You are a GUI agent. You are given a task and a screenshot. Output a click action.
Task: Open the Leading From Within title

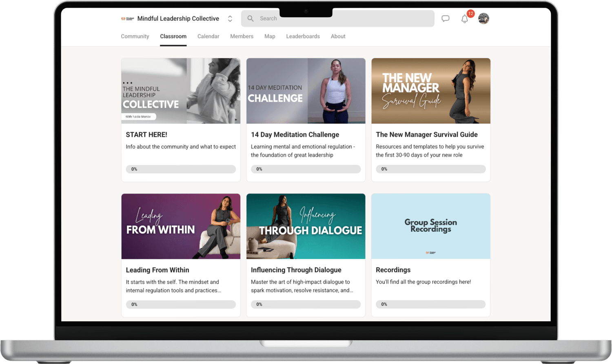[x=157, y=270]
